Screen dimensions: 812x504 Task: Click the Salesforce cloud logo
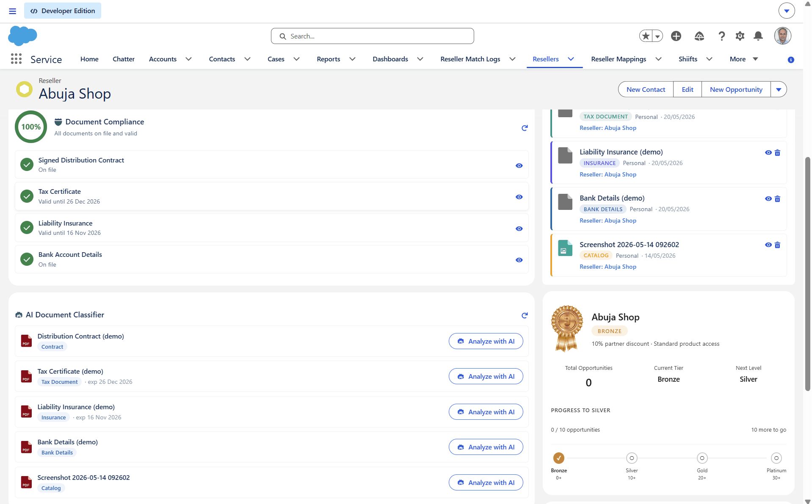click(x=22, y=36)
